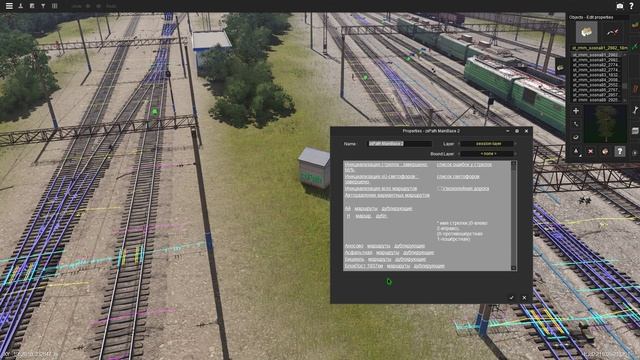Image resolution: width=640 pixels, height=360 pixels.
Task: Open the Bound Layer dropdown showing none
Action: [x=488, y=154]
